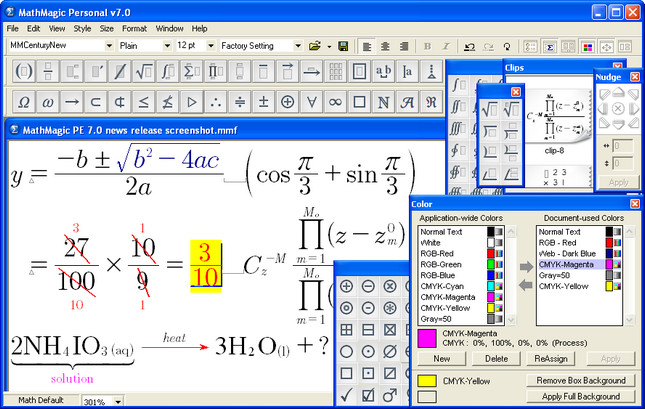Screen dimensions: 645x409
Task: Open the Style menu
Action: click(x=82, y=29)
